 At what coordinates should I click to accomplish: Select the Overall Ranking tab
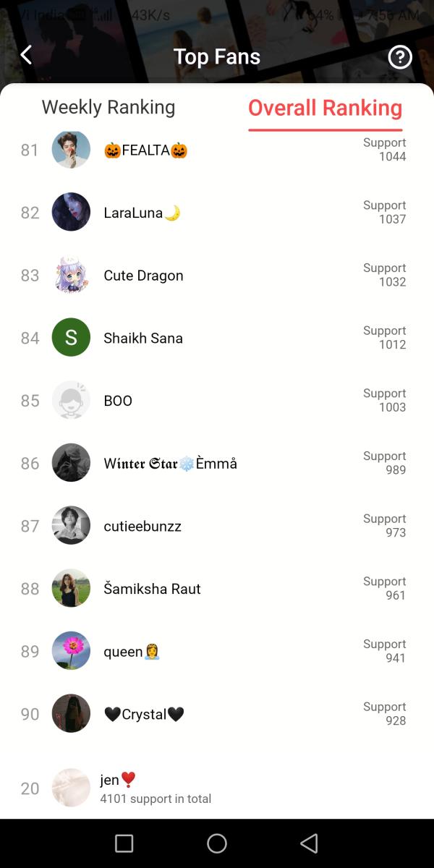[x=325, y=108]
